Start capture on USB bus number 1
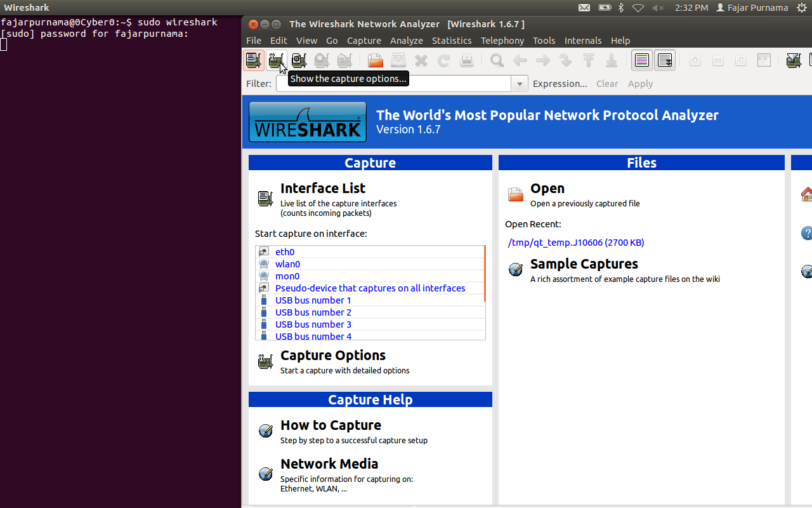 [313, 300]
